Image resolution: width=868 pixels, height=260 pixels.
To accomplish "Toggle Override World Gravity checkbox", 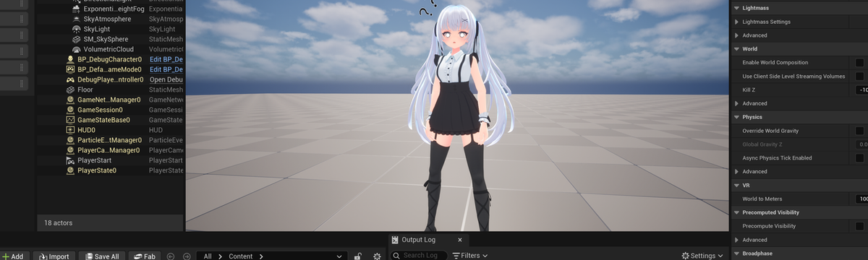I will [x=859, y=131].
